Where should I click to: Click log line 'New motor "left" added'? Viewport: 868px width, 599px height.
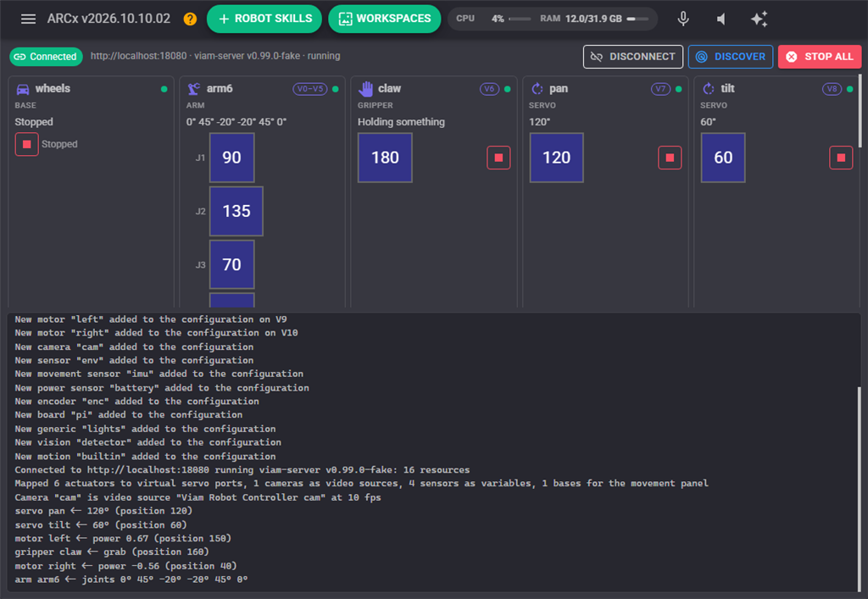point(151,319)
